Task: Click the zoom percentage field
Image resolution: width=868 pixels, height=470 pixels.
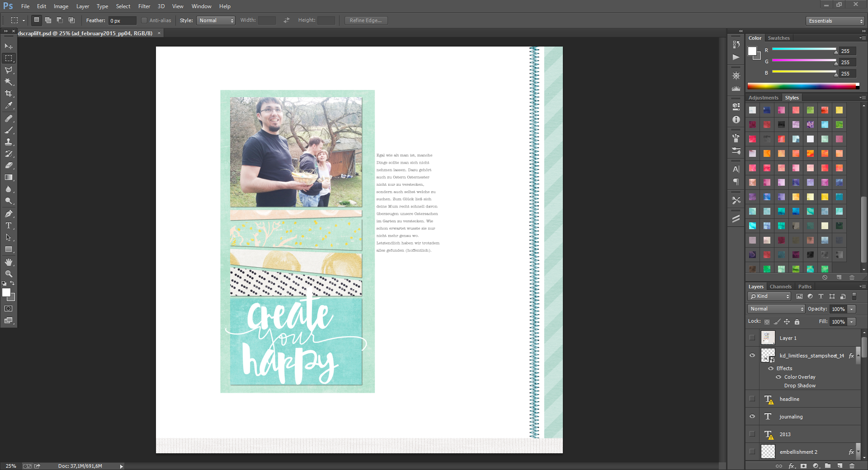Action: 11,466
